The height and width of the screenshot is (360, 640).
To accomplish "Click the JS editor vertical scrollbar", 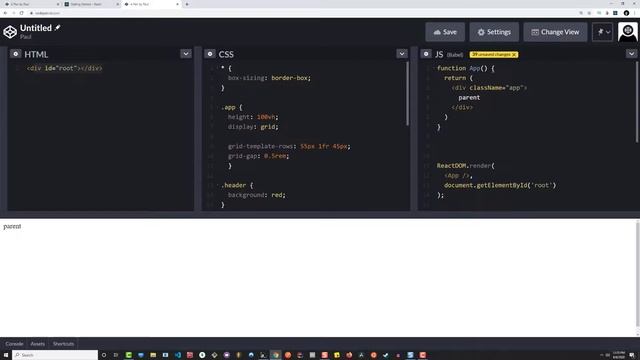I will point(636,102).
